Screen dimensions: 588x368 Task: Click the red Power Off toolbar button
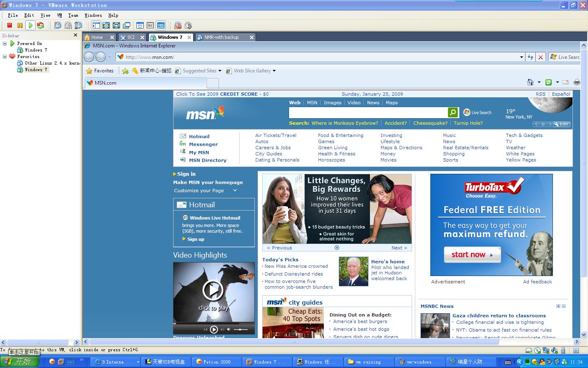click(10, 25)
